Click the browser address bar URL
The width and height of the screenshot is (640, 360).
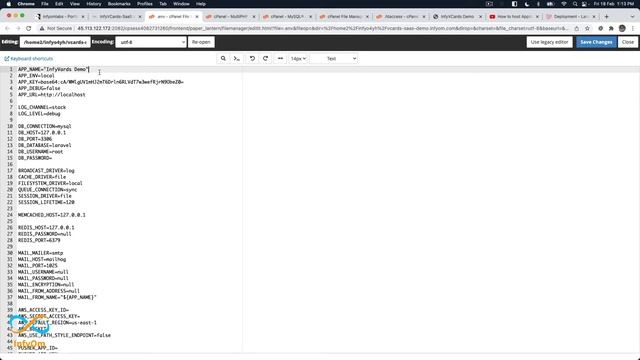[322, 29]
